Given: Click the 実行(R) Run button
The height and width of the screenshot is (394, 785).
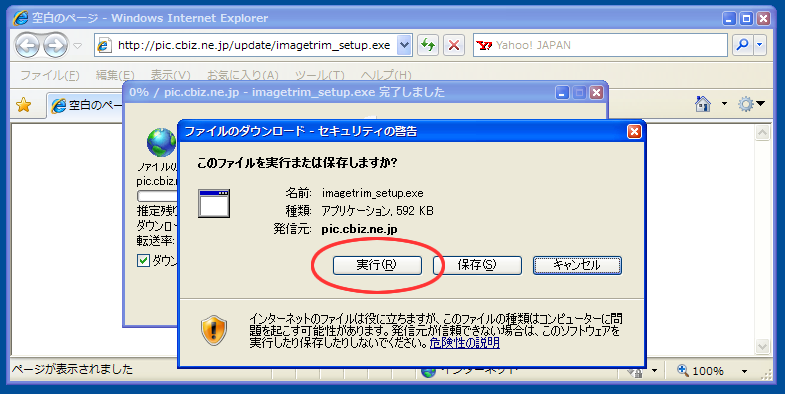Looking at the screenshot, I should pos(377,265).
